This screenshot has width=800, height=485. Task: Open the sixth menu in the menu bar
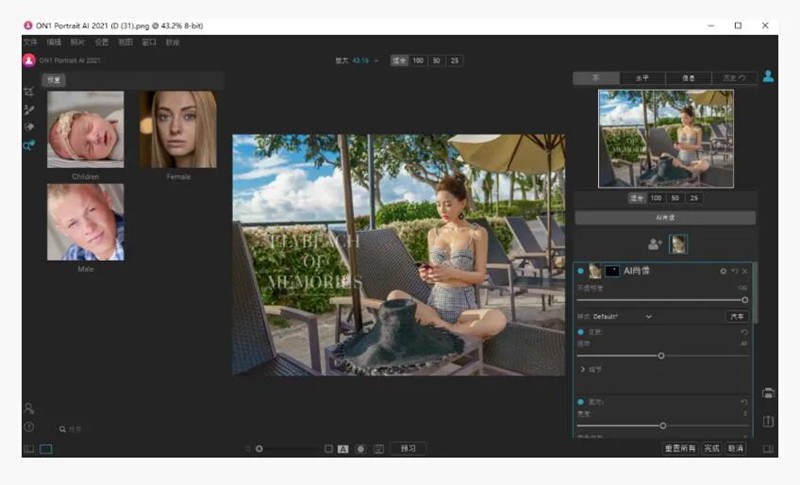[x=149, y=42]
